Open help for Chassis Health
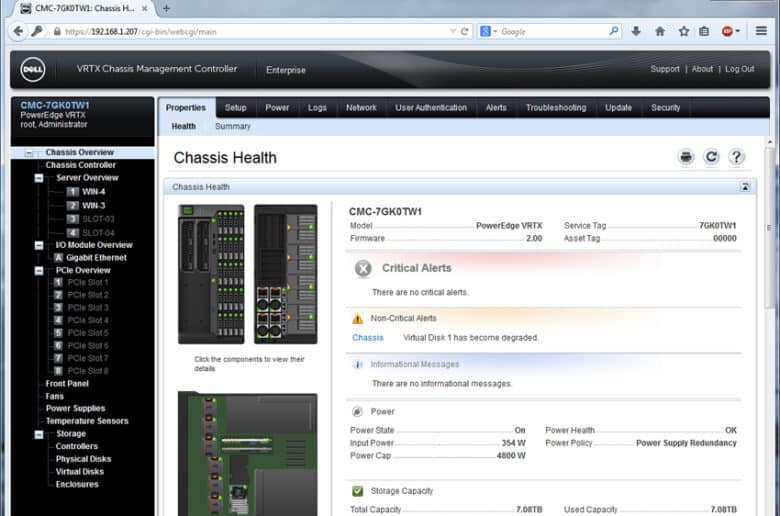The image size is (780, 516). [x=736, y=157]
